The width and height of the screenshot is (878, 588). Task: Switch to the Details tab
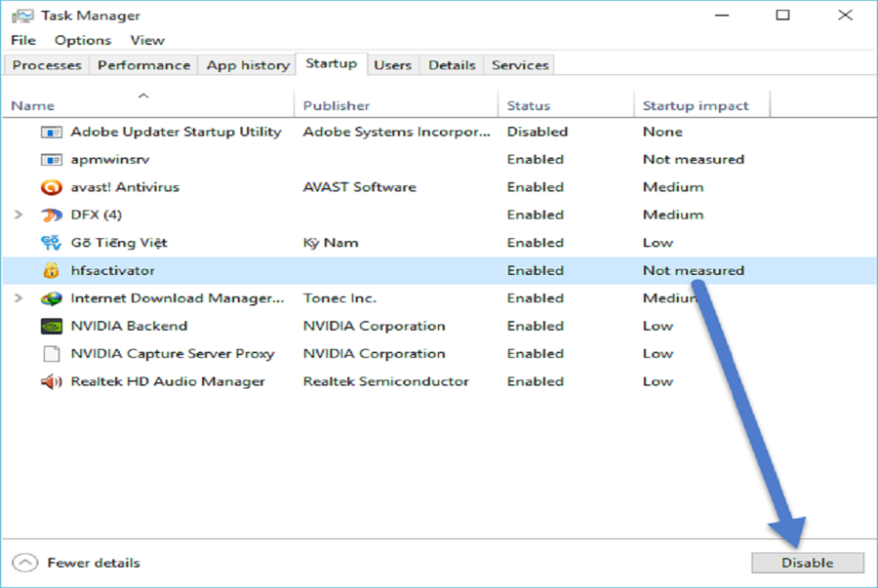452,65
